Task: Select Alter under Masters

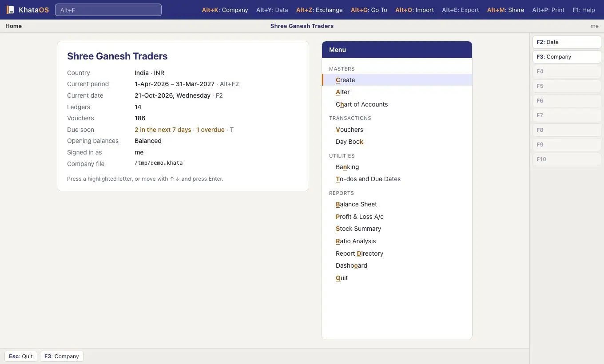Action: [x=397, y=92]
